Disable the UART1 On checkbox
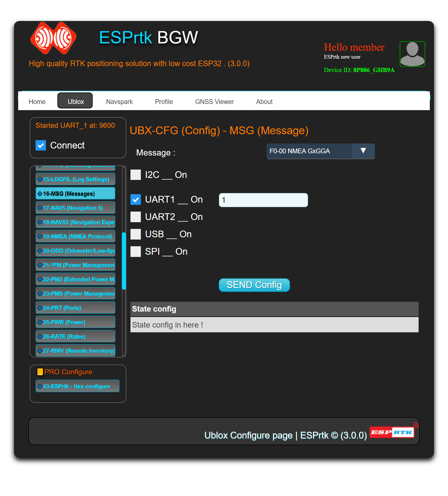Image resolution: width=448 pixels, height=496 pixels. pos(136,200)
